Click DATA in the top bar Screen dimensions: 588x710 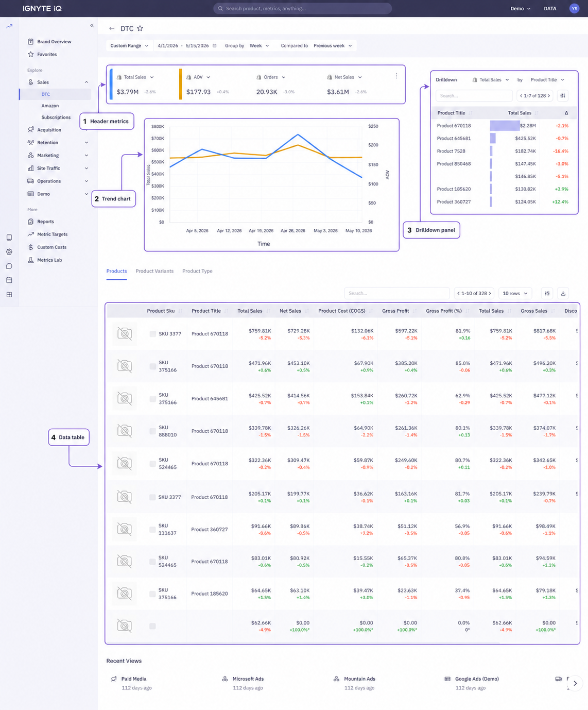550,9
